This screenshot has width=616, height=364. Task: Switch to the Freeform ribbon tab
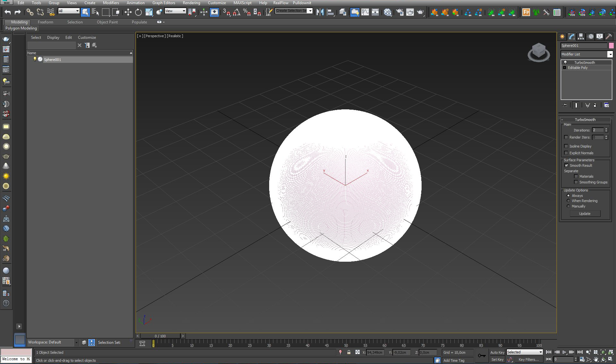[46, 22]
